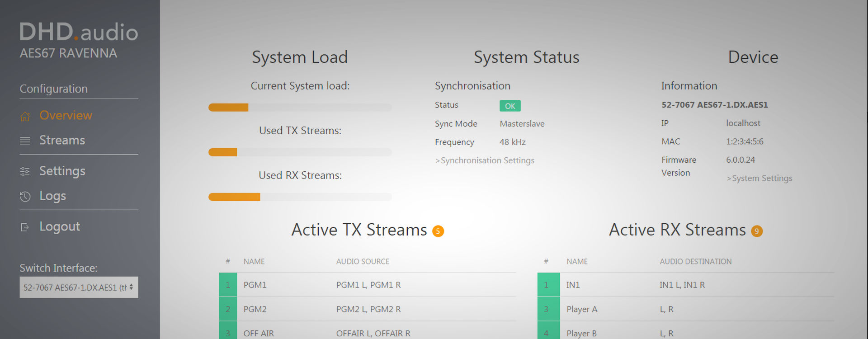The image size is (868, 339).
Task: Select the Player A RX stream row
Action: click(685, 310)
